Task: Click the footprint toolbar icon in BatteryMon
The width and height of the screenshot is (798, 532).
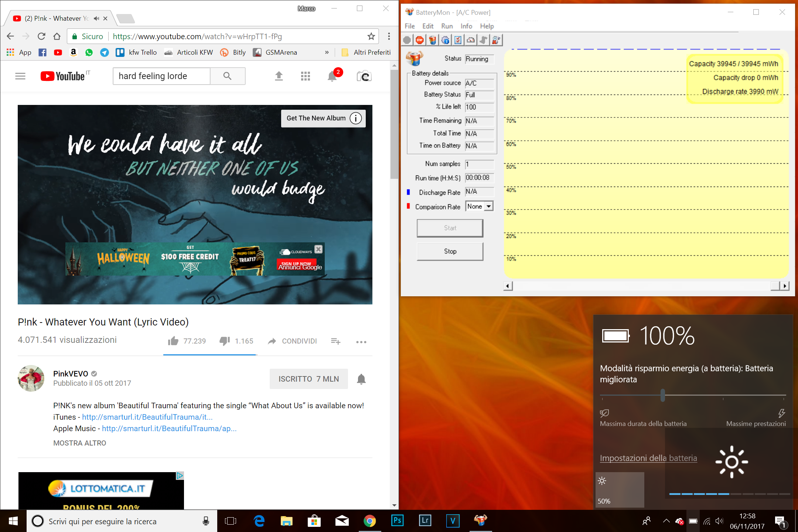Action: click(x=483, y=40)
